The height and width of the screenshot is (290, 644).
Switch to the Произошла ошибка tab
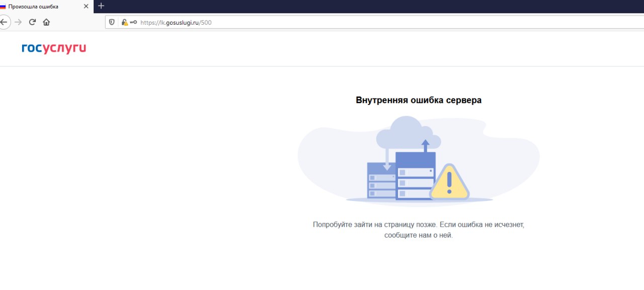pyautogui.click(x=46, y=7)
